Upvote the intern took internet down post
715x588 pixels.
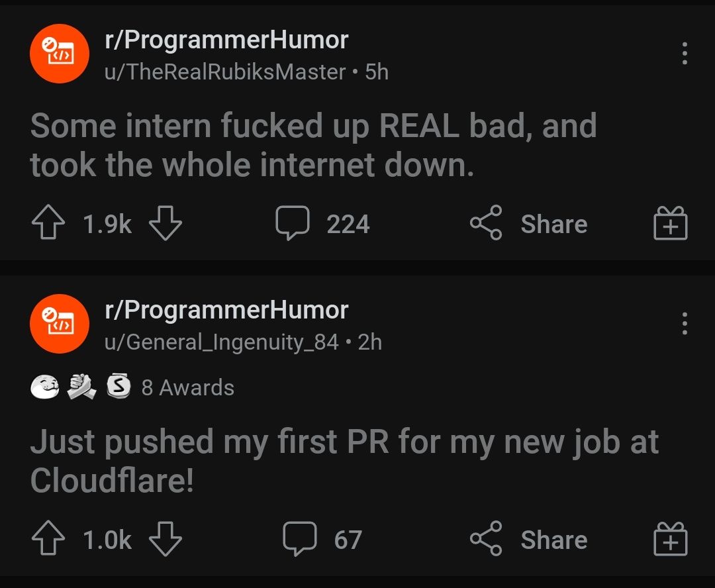coord(48,222)
